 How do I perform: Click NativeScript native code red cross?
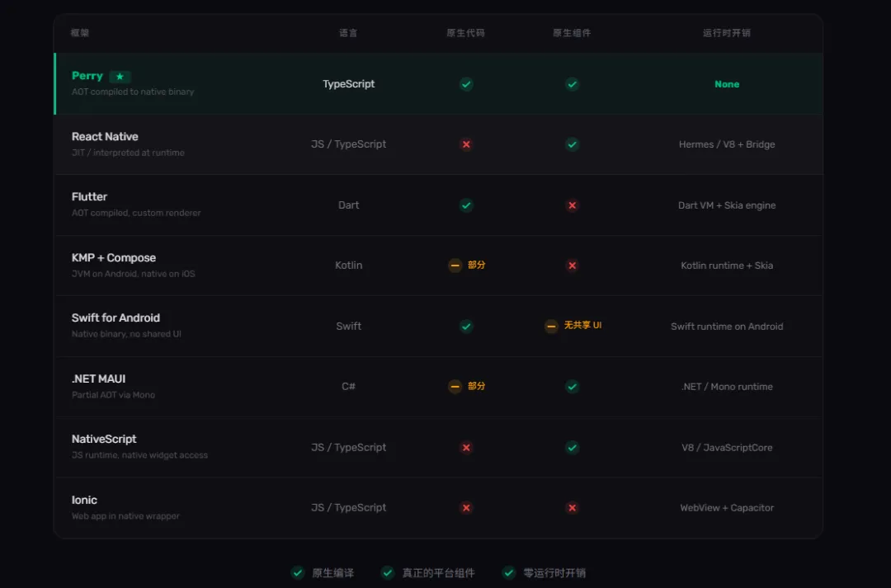[x=466, y=448]
